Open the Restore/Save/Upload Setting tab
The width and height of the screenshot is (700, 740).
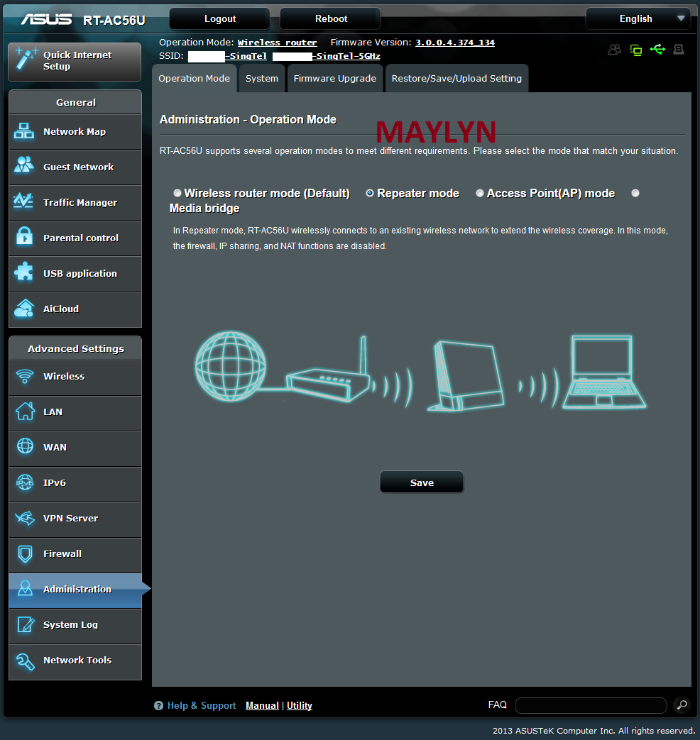[456, 79]
